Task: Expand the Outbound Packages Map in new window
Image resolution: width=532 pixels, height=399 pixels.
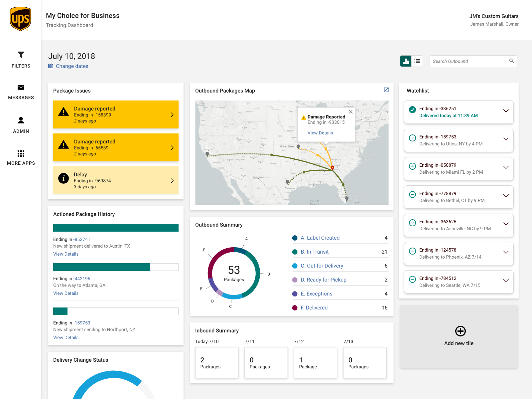Action: (386, 90)
